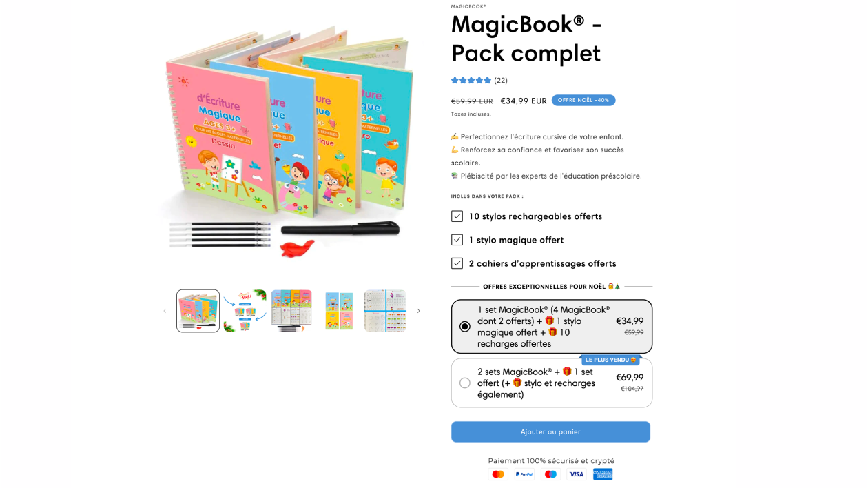The width and height of the screenshot is (868, 488).
Task: Select the 2 sets MagicBook €69,99 option
Action: tap(552, 383)
